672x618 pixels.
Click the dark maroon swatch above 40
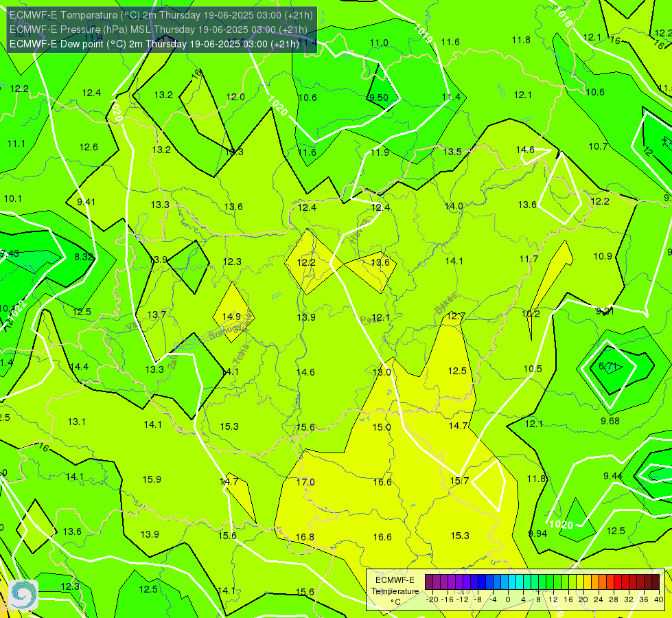pos(656,582)
